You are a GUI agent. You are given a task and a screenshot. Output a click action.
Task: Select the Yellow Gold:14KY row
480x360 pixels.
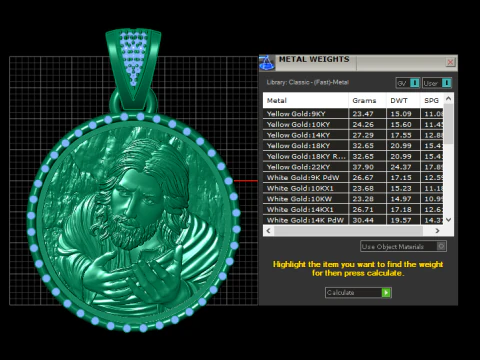click(x=353, y=135)
